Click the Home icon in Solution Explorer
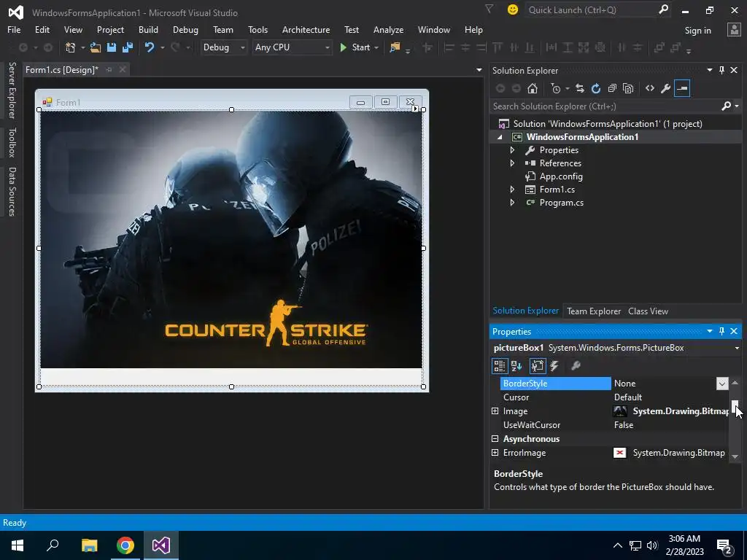 pyautogui.click(x=532, y=88)
